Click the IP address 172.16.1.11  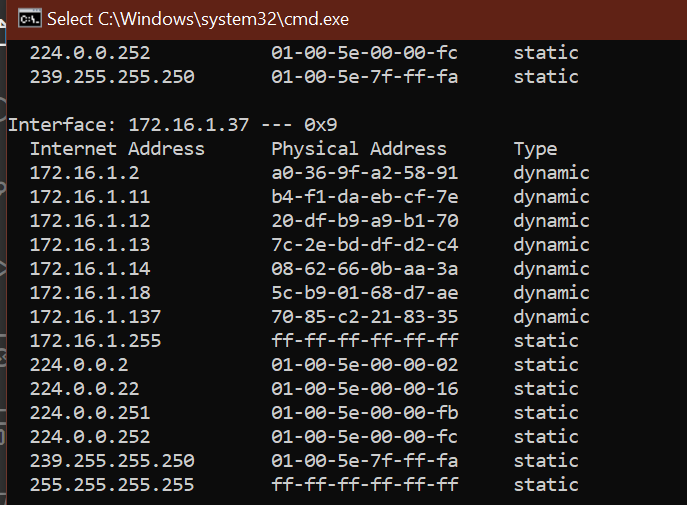(90, 197)
